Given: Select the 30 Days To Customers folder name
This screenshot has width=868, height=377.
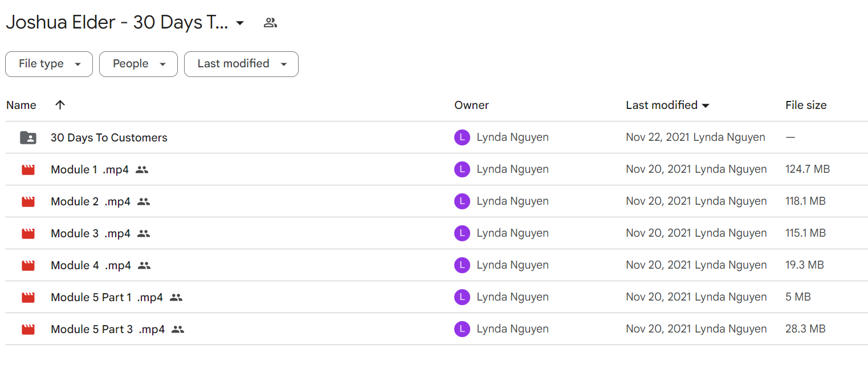Looking at the screenshot, I should (x=109, y=137).
